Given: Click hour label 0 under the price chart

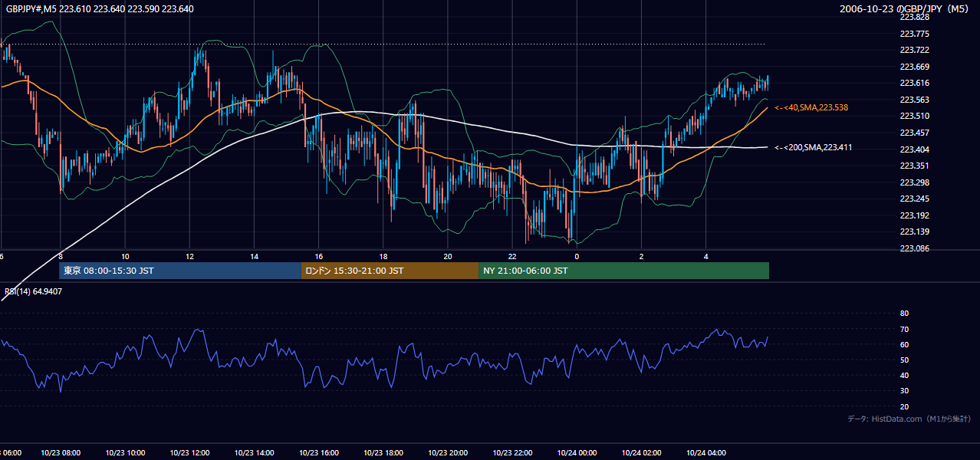Looking at the screenshot, I should tap(577, 257).
